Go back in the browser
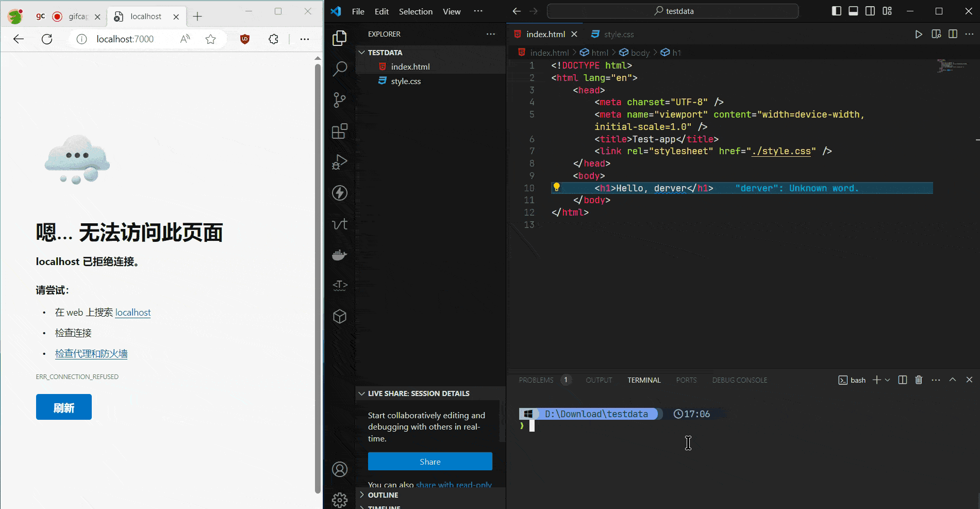980x509 pixels. point(19,39)
